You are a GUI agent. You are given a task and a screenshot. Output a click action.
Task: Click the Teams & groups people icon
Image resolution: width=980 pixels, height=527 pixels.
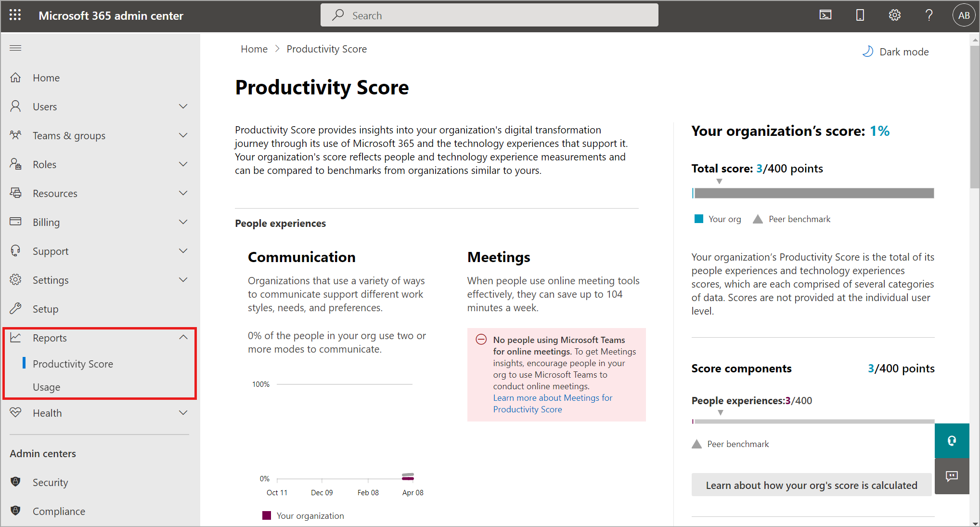pos(15,135)
